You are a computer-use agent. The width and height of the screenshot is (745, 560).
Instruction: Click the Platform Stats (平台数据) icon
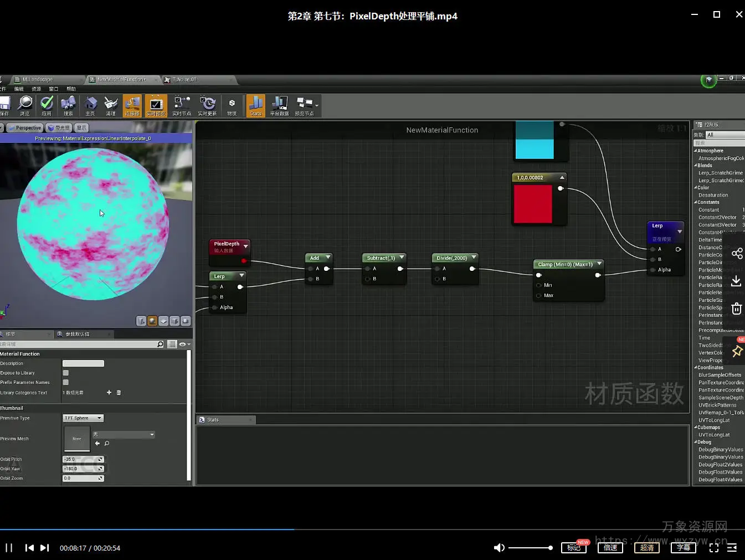[279, 105]
